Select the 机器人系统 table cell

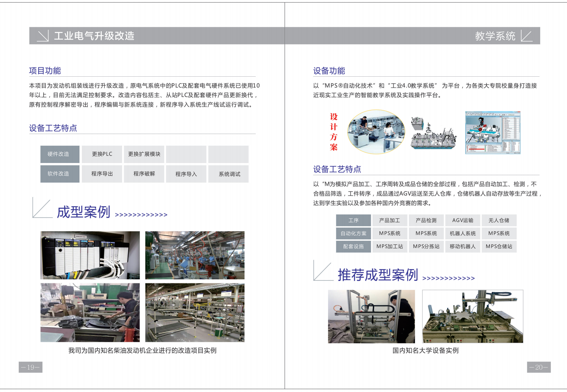[463, 233]
